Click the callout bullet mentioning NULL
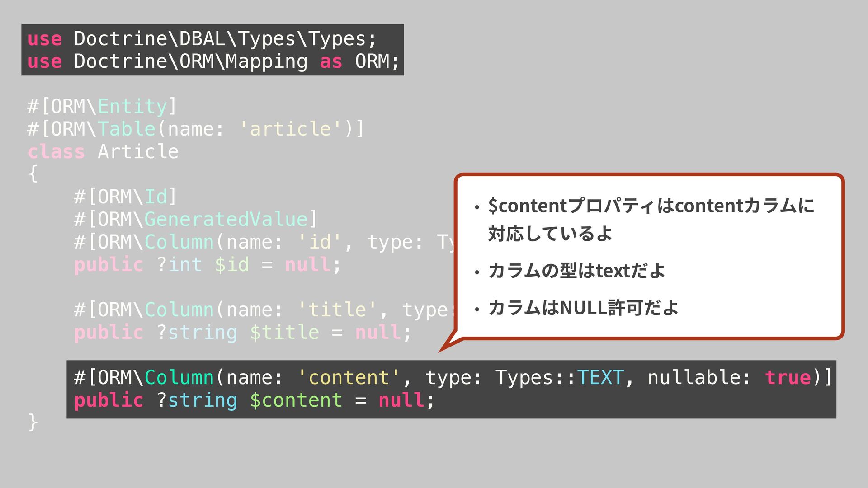This screenshot has width=868, height=488. [583, 308]
